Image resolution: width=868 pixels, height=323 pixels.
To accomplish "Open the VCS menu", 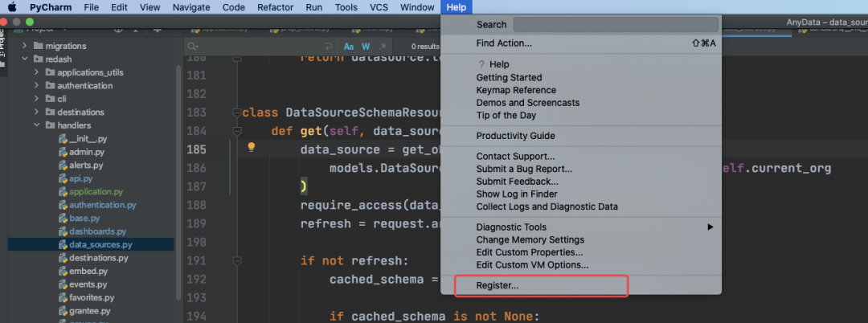I will (379, 7).
